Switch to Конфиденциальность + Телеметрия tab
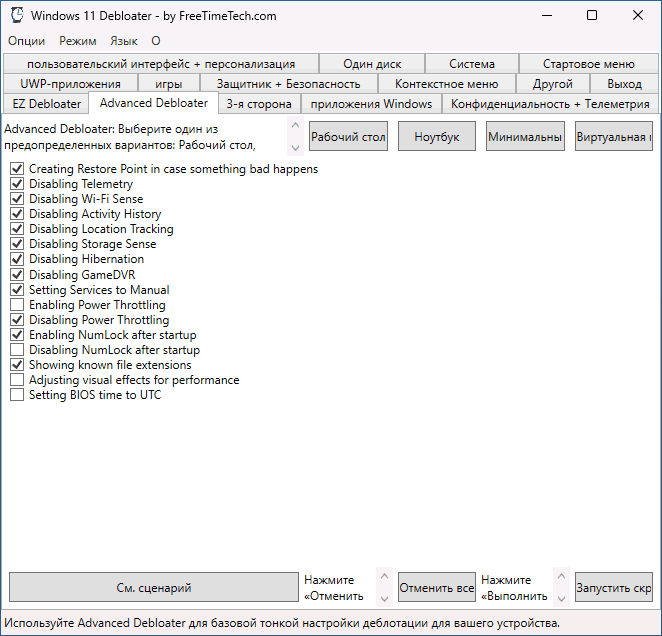 click(x=550, y=104)
